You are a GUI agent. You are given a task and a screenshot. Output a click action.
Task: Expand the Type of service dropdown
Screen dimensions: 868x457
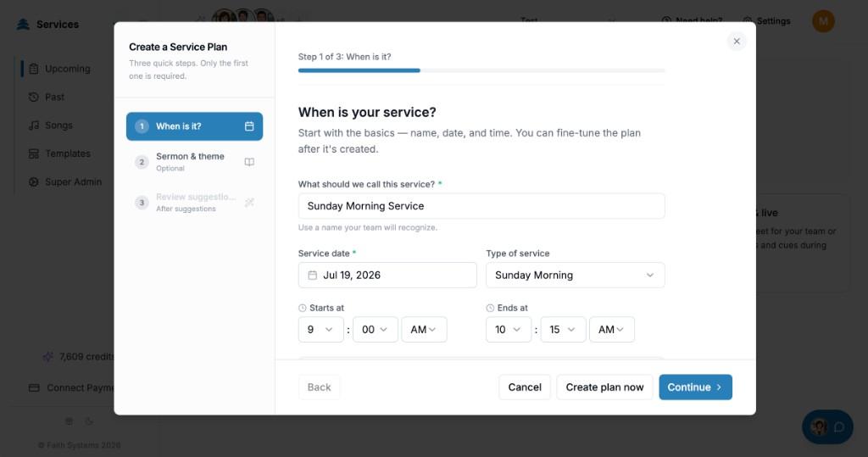(576, 276)
